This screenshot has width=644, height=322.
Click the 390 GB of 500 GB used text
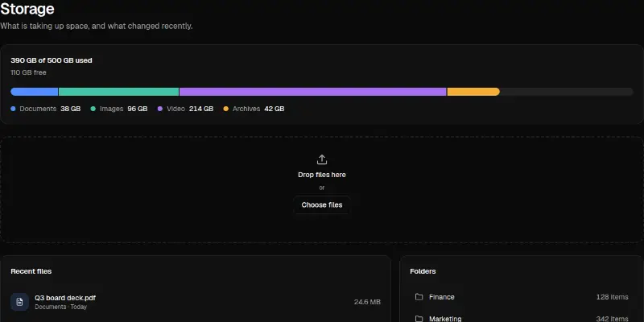click(52, 60)
